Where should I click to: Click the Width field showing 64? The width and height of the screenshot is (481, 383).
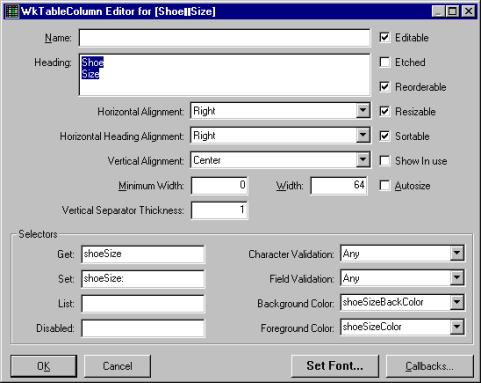tap(339, 185)
